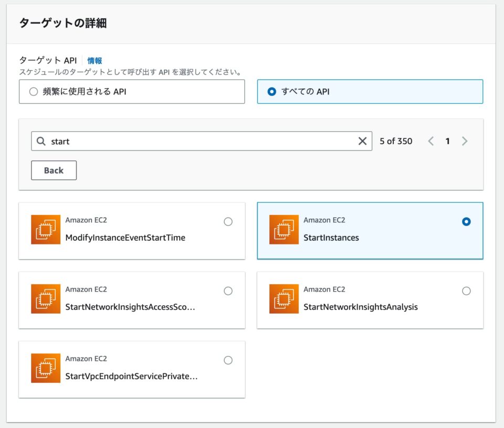Click the Back button
504x428 pixels.
(54, 170)
